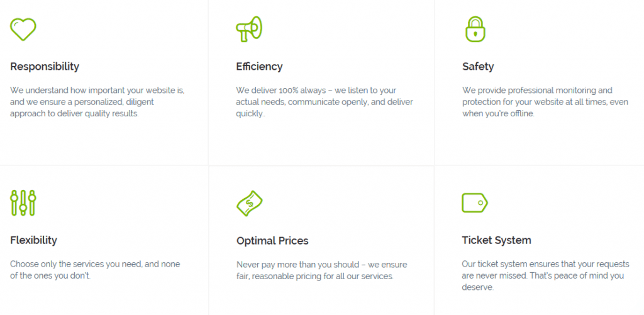Click the Responsibility description paragraph
644x315 pixels.
pyautogui.click(x=97, y=102)
